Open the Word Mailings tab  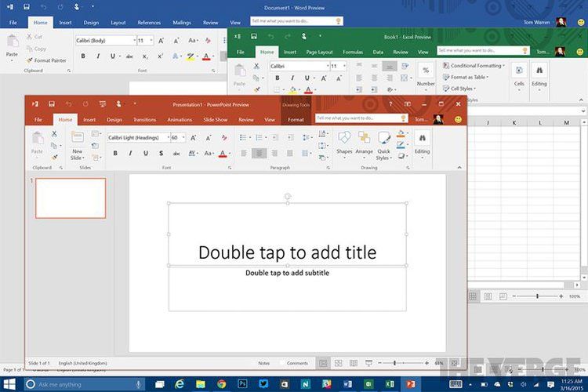click(182, 23)
